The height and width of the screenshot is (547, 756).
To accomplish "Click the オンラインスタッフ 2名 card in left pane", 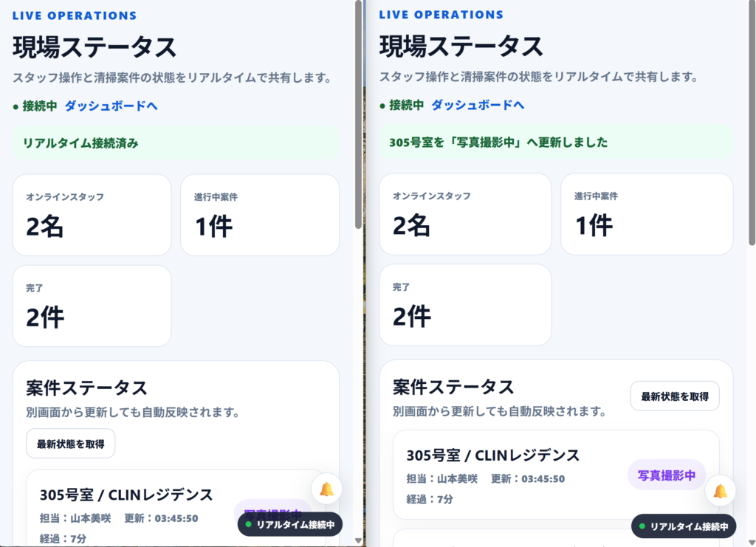I will tap(92, 215).
